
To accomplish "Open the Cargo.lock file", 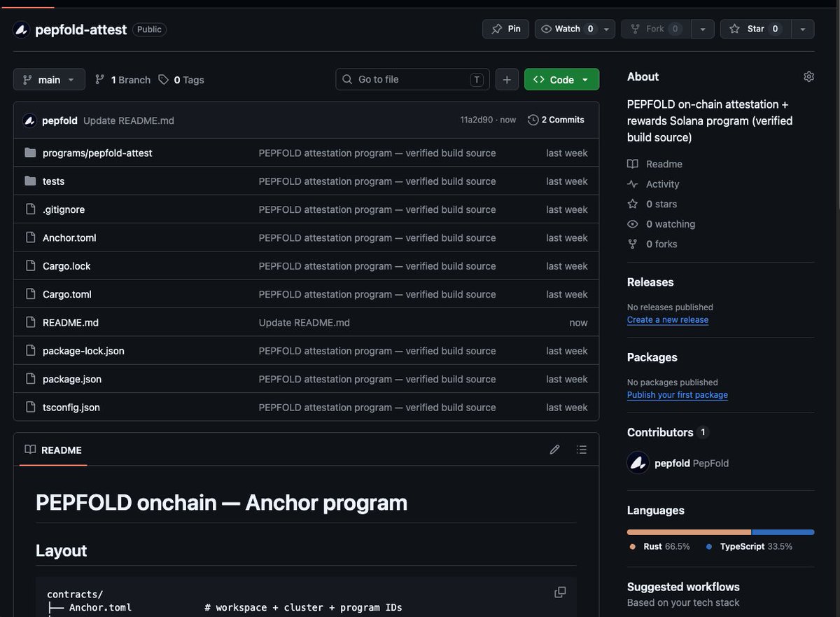I will click(x=66, y=266).
